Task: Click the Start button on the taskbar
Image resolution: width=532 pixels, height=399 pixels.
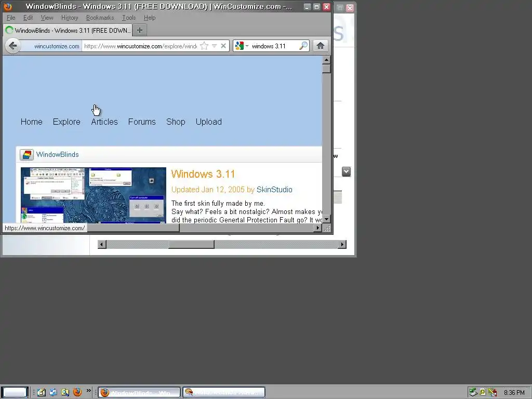Action: coord(15,393)
